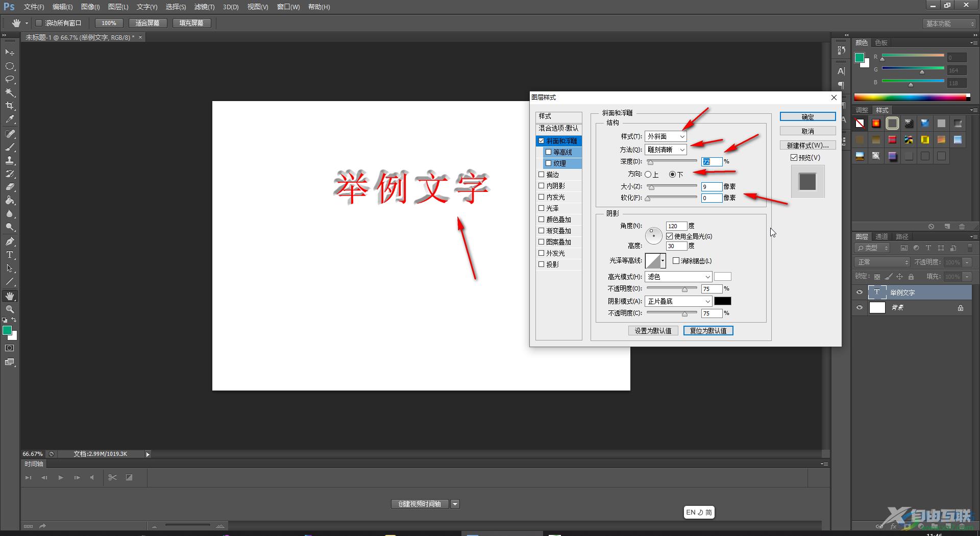980x536 pixels.
Task: Choose direction Up (上) radio button
Action: pyautogui.click(x=648, y=175)
